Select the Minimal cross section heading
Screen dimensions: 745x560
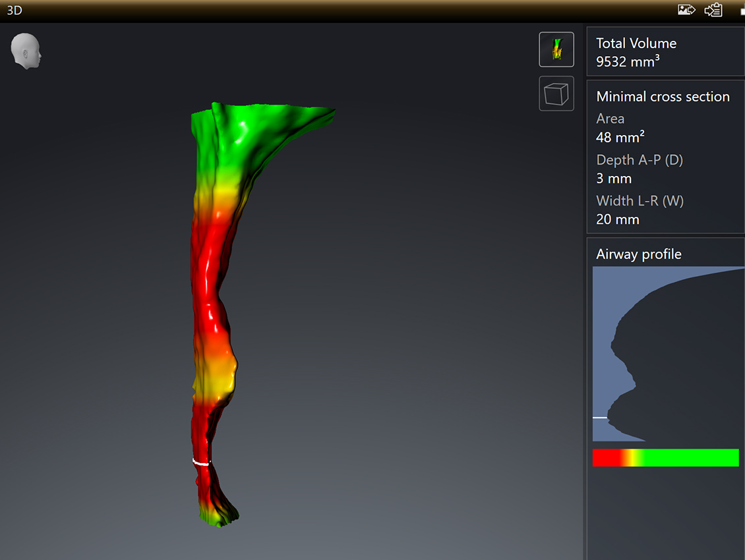click(x=663, y=96)
